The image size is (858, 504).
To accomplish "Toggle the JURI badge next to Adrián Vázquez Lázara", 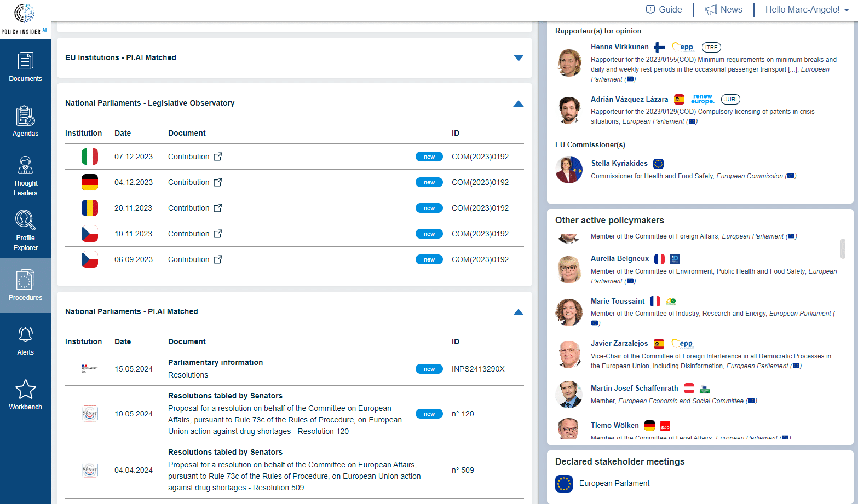I will [x=730, y=99].
